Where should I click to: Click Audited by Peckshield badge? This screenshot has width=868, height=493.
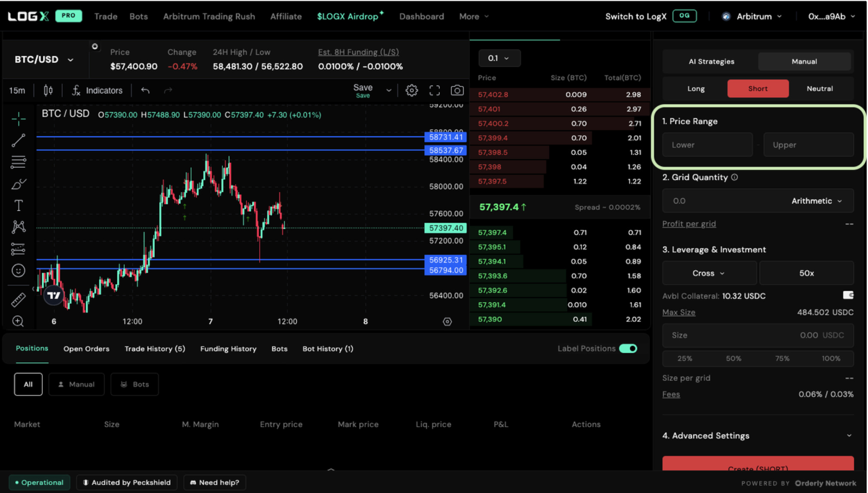[127, 482]
